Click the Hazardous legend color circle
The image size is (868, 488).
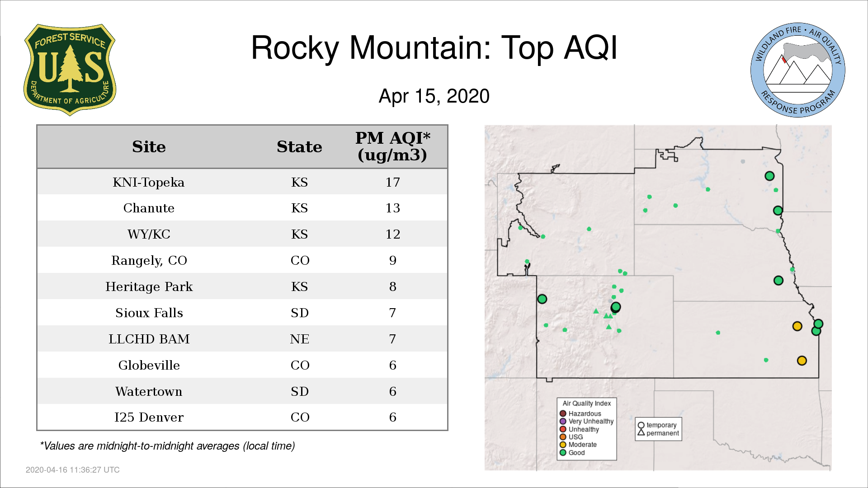[563, 413]
